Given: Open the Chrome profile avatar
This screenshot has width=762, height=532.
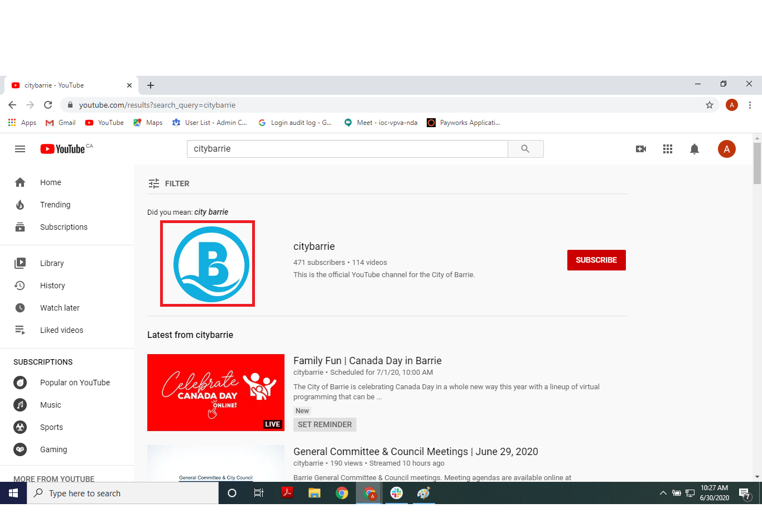Looking at the screenshot, I should pyautogui.click(x=732, y=105).
